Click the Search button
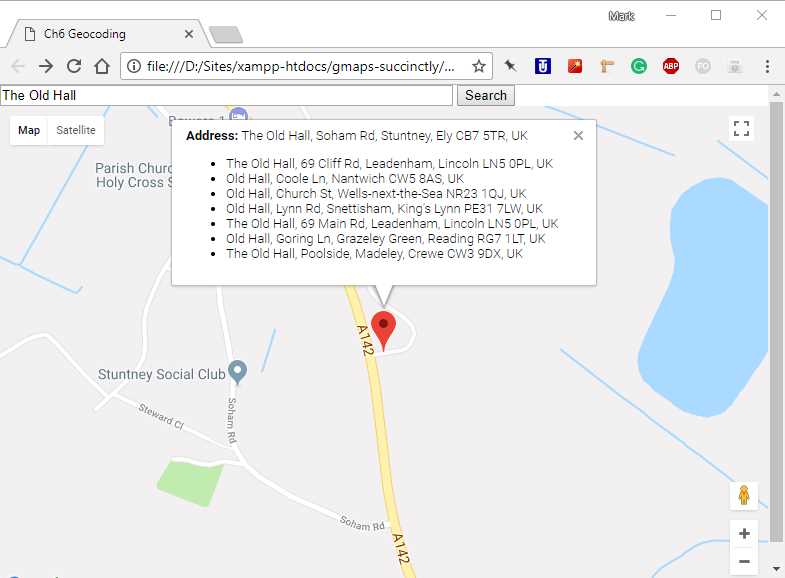This screenshot has width=785, height=578. [486, 95]
